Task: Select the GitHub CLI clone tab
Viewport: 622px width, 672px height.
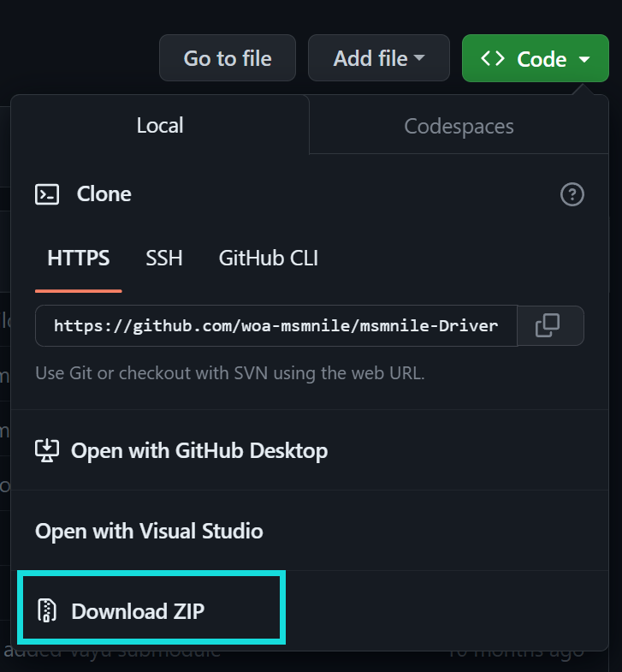Action: (x=269, y=258)
